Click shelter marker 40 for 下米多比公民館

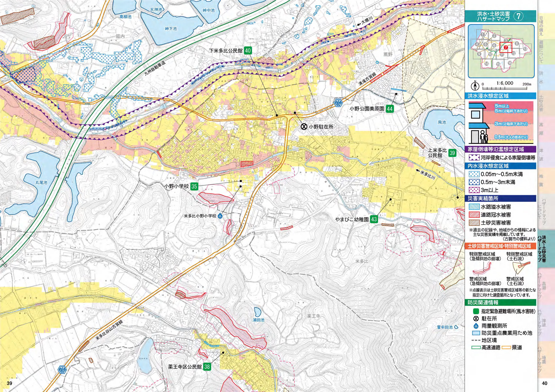[x=248, y=51]
